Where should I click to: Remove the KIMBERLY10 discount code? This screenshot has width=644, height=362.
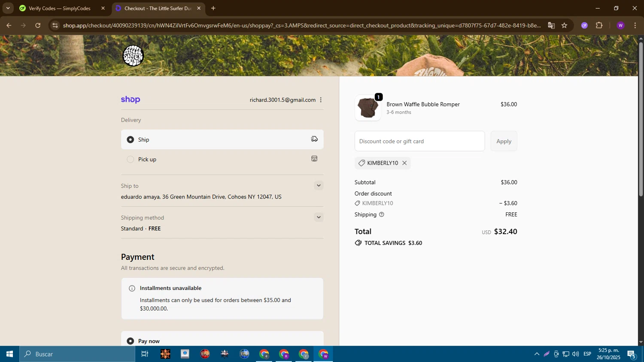coord(404,163)
